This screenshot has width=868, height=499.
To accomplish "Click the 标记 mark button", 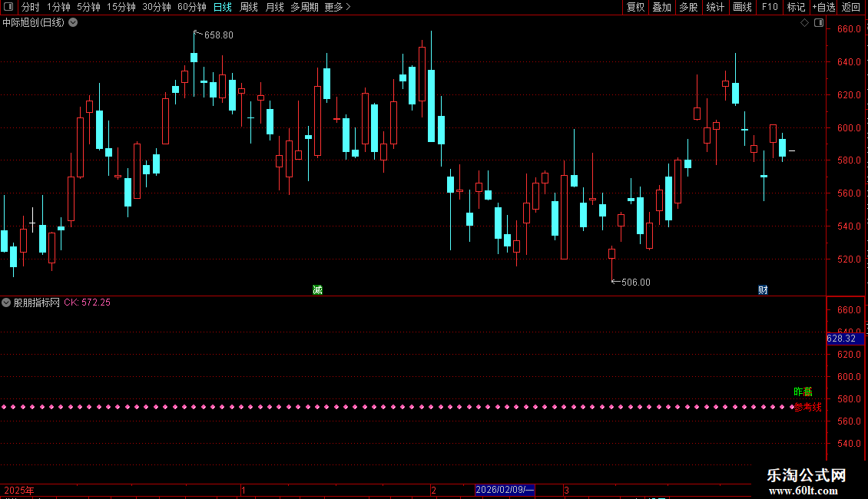I will click(796, 7).
